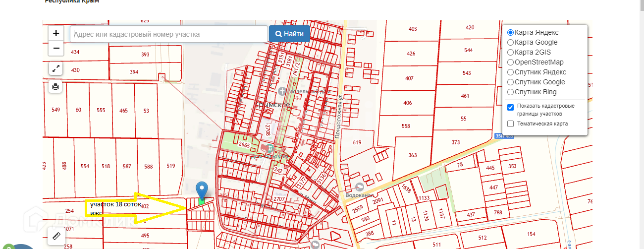Uncheck show cadastral boundaries checkbox

(510, 107)
